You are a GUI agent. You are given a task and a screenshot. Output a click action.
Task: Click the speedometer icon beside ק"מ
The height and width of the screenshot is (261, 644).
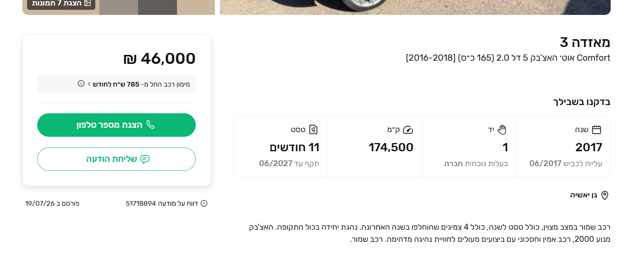[408, 130]
